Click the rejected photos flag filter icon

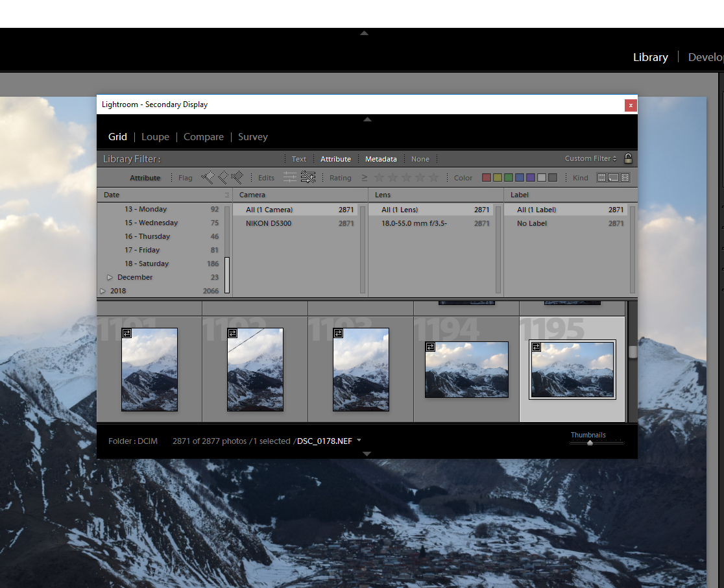[x=237, y=177]
